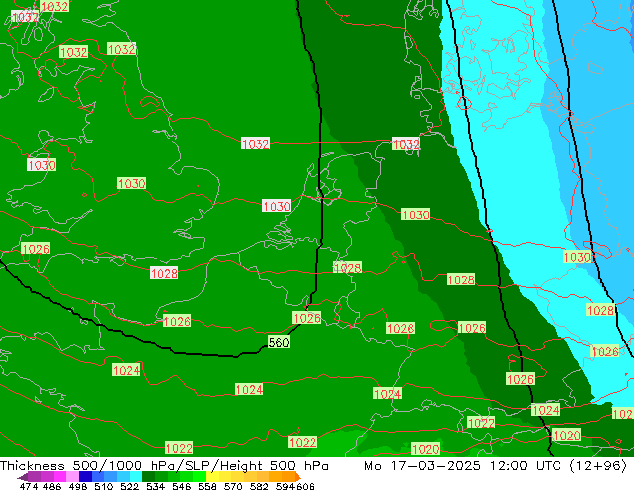Click the orange right arrow end of legend
Viewport: 634px width, 490px height.
click(298, 477)
